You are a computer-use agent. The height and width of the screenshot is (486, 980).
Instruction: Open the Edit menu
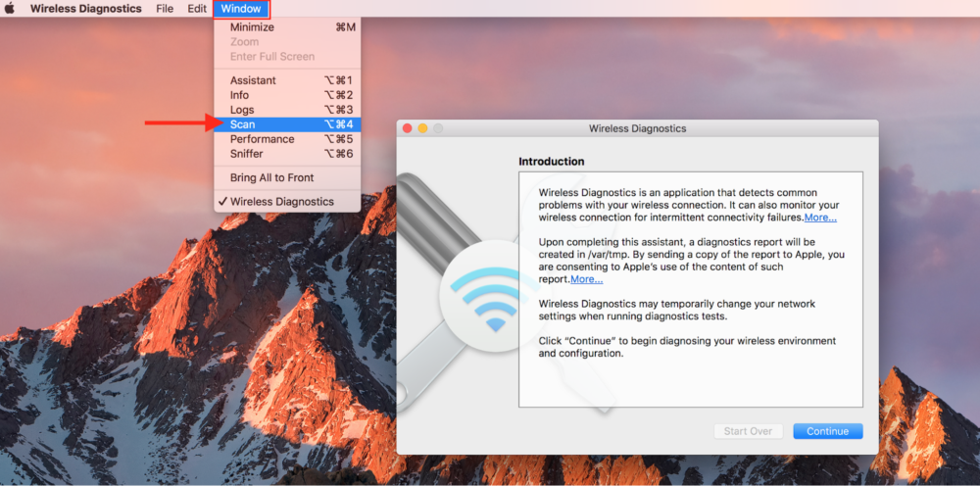197,9
